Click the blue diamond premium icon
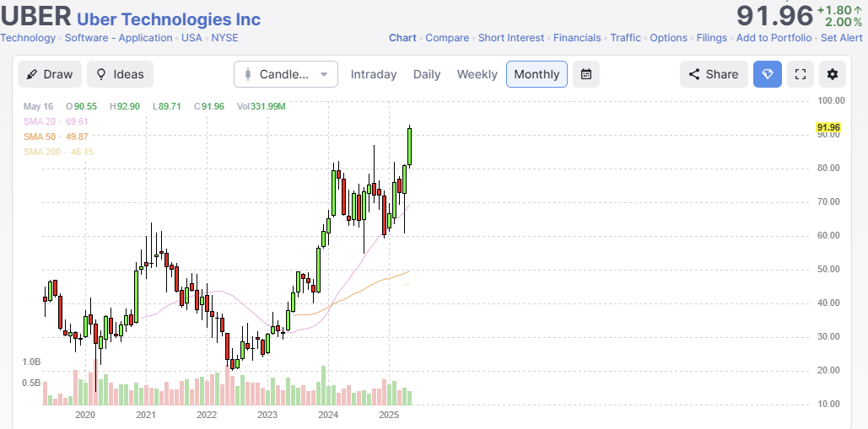 click(x=768, y=74)
